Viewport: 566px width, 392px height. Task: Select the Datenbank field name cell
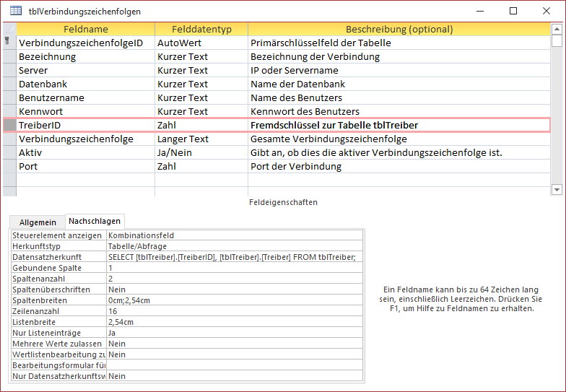[x=85, y=84]
